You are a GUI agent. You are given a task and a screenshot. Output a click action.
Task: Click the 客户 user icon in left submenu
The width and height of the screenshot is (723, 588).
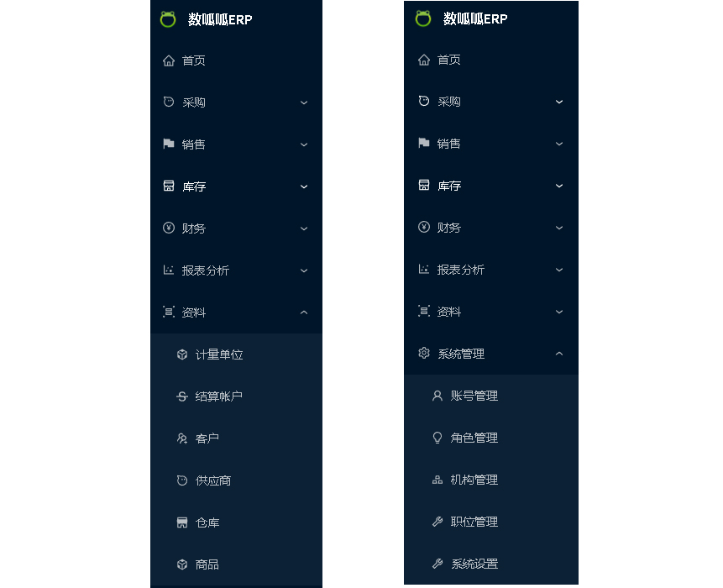click(182, 438)
